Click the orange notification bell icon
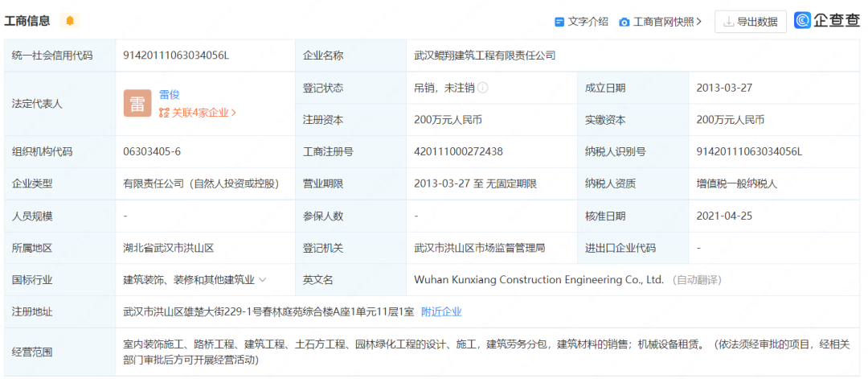This screenshot has width=868, height=379. (70, 21)
